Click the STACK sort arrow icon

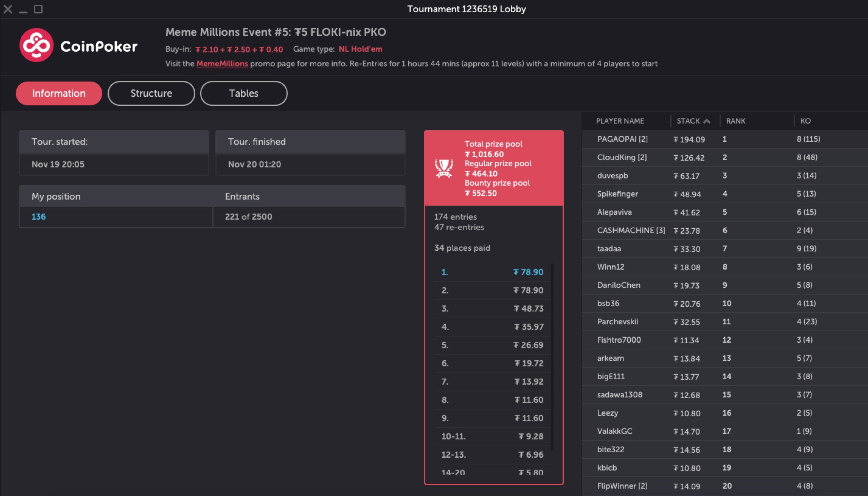707,121
